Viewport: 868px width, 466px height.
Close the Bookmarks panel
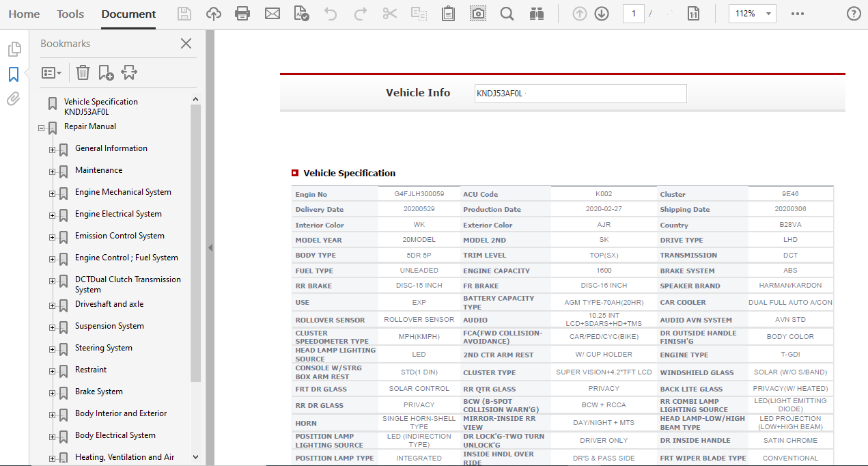(186, 44)
